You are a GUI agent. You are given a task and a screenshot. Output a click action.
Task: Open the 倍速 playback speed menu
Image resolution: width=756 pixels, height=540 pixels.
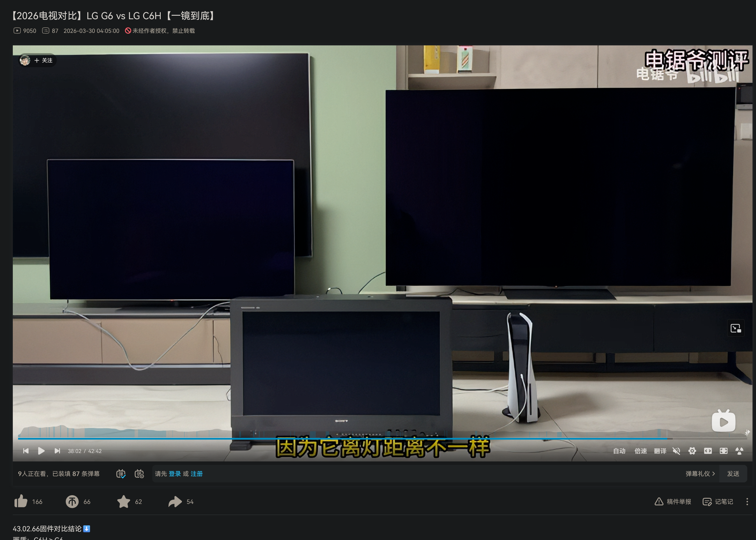coord(641,451)
